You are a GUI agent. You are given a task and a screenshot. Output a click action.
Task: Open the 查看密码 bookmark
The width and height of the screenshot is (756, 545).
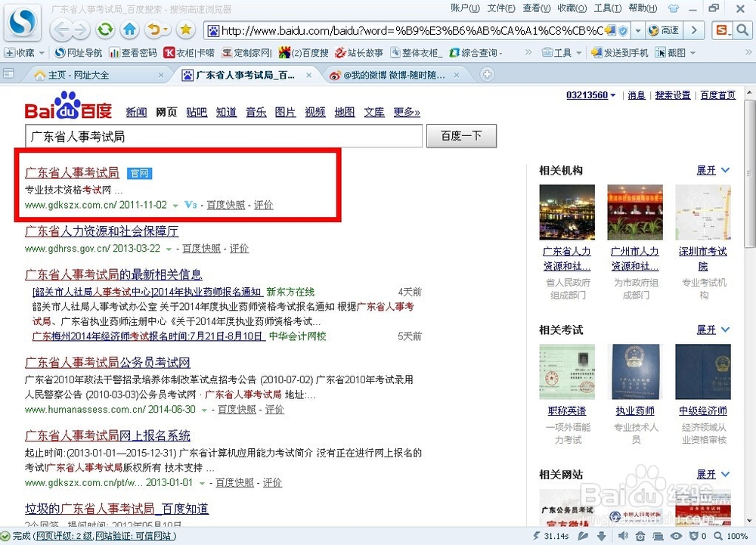click(133, 52)
